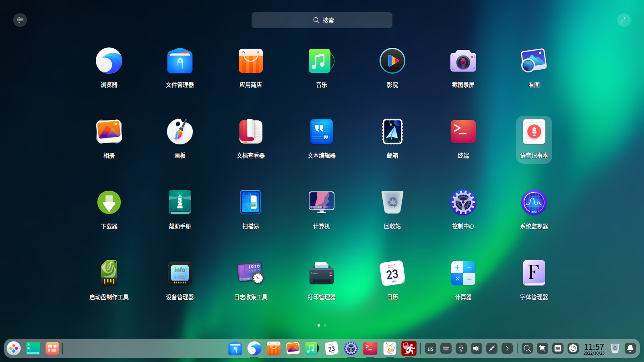Open multitasking view in the dock
644x362 pixels.
pos(52,348)
